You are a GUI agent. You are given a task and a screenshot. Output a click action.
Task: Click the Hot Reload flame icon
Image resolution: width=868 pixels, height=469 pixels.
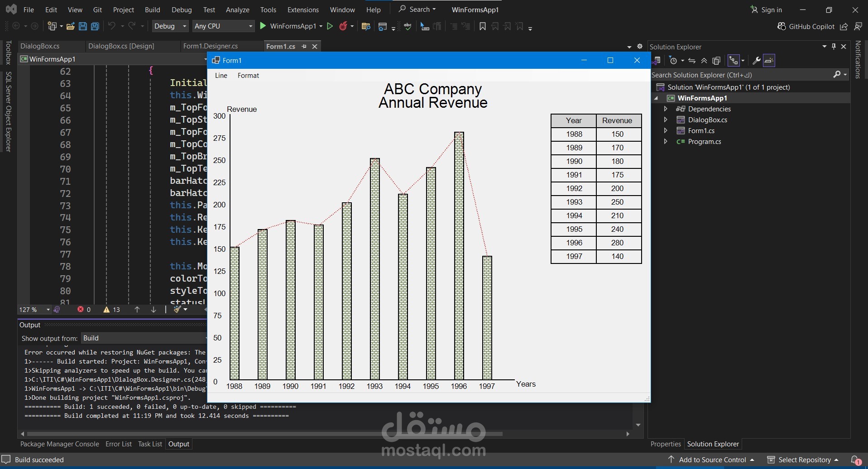coord(343,26)
